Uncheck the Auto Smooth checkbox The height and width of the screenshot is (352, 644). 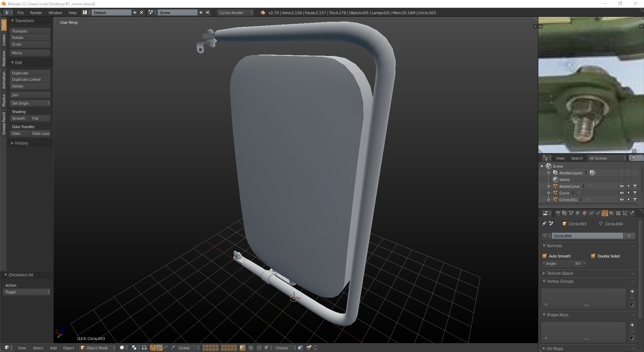[545, 256]
